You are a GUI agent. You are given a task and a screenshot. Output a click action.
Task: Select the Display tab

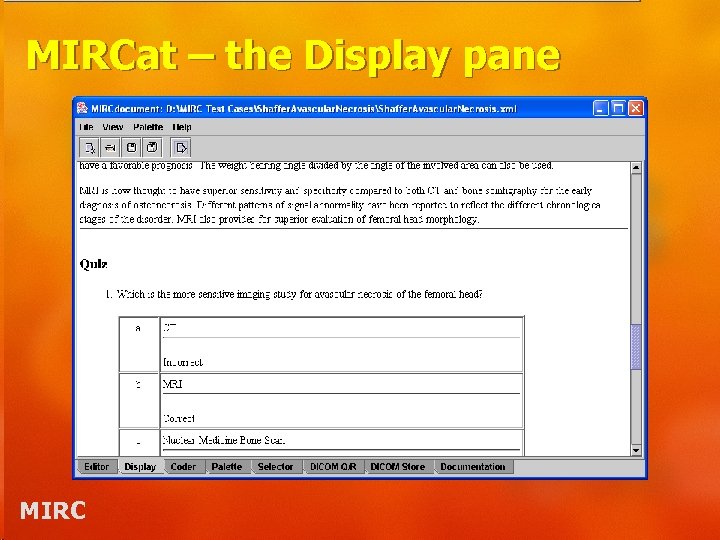point(140,467)
